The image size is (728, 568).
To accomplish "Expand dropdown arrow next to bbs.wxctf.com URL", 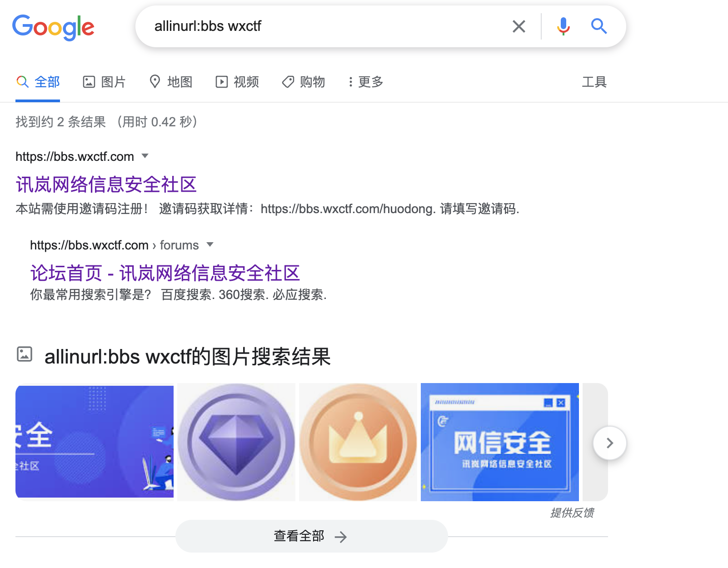I will point(145,156).
